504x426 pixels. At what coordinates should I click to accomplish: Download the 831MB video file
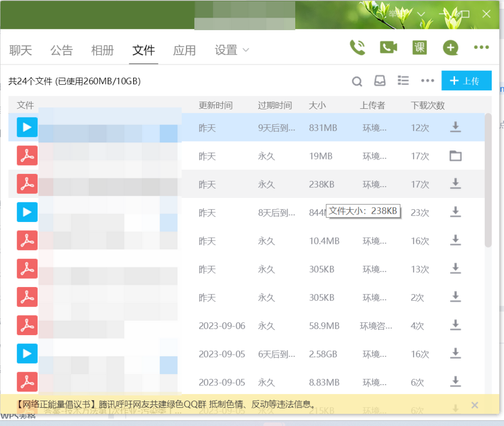(x=456, y=127)
